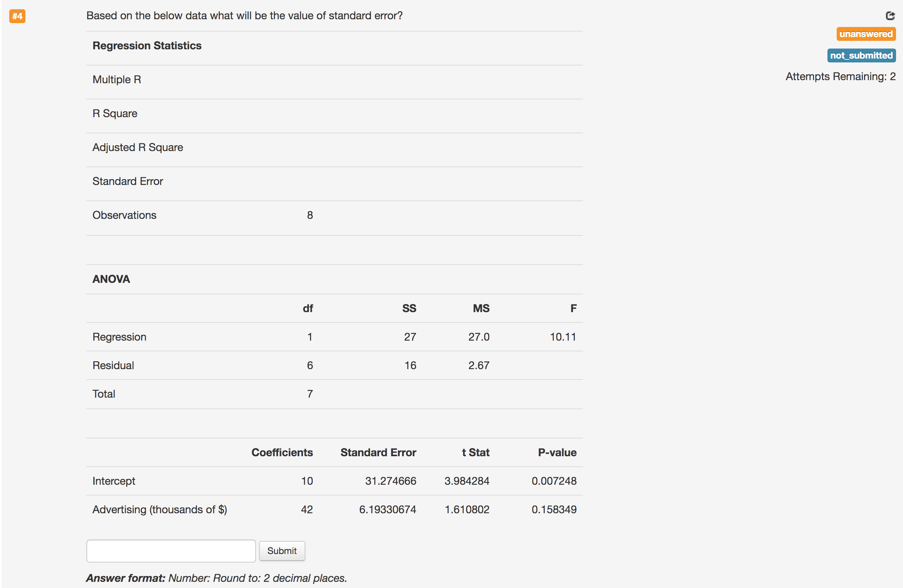The image size is (903, 588).
Task: Click the Adjusted R Square label
Action: click(x=138, y=147)
